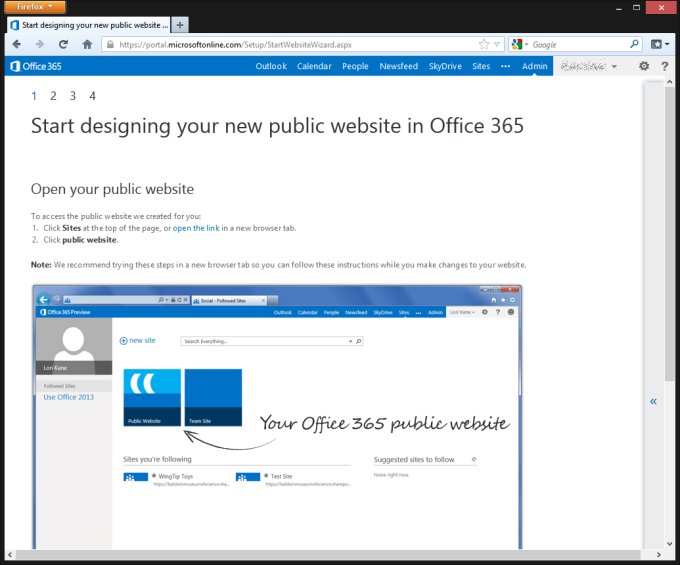The width and height of the screenshot is (680, 565).
Task: Click the search magnifier icon
Action: tap(634, 44)
